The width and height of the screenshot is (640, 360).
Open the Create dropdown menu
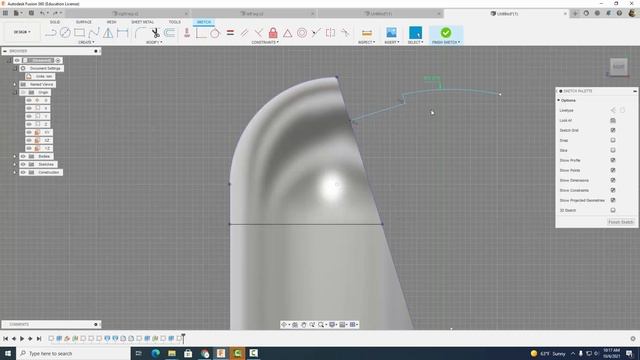[x=86, y=42]
